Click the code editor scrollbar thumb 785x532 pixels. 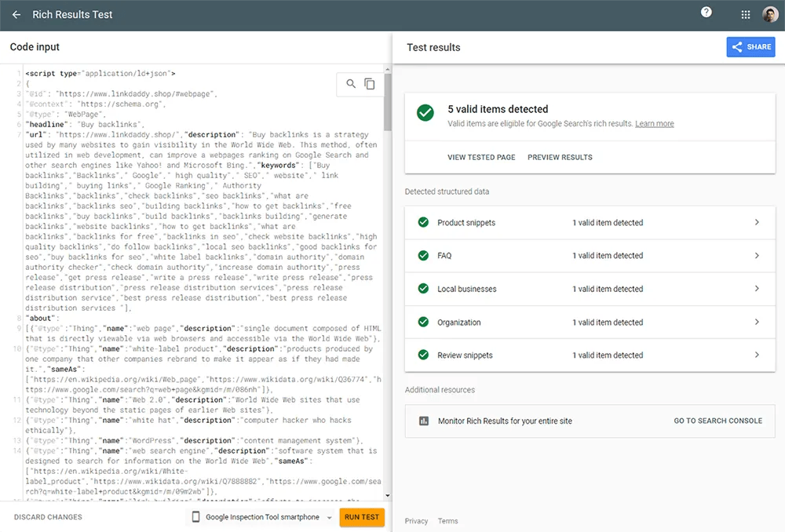click(x=388, y=102)
